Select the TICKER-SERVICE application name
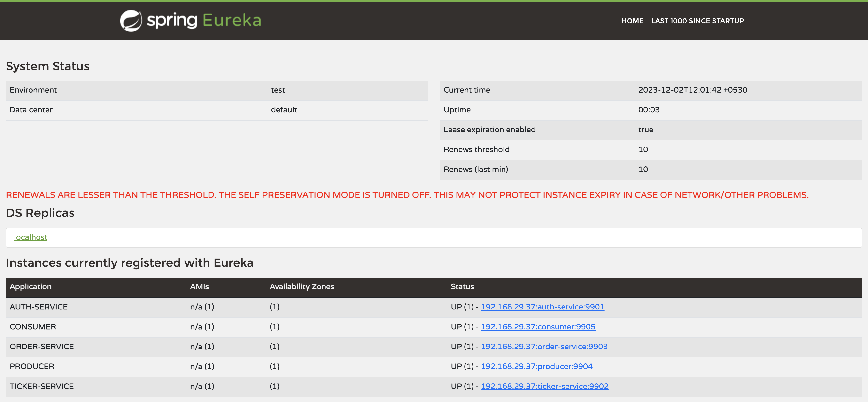This screenshot has height=402, width=868. [41, 387]
